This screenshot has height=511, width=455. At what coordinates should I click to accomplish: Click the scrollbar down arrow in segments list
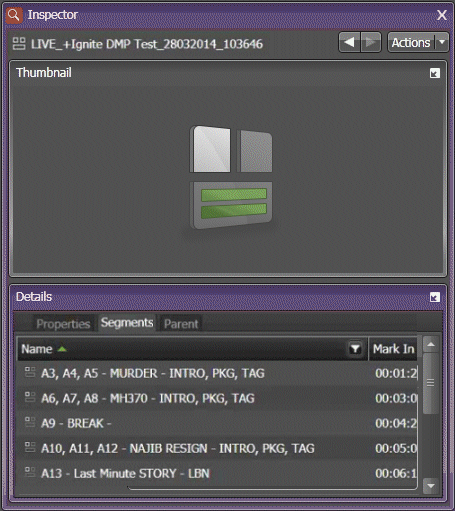431,486
